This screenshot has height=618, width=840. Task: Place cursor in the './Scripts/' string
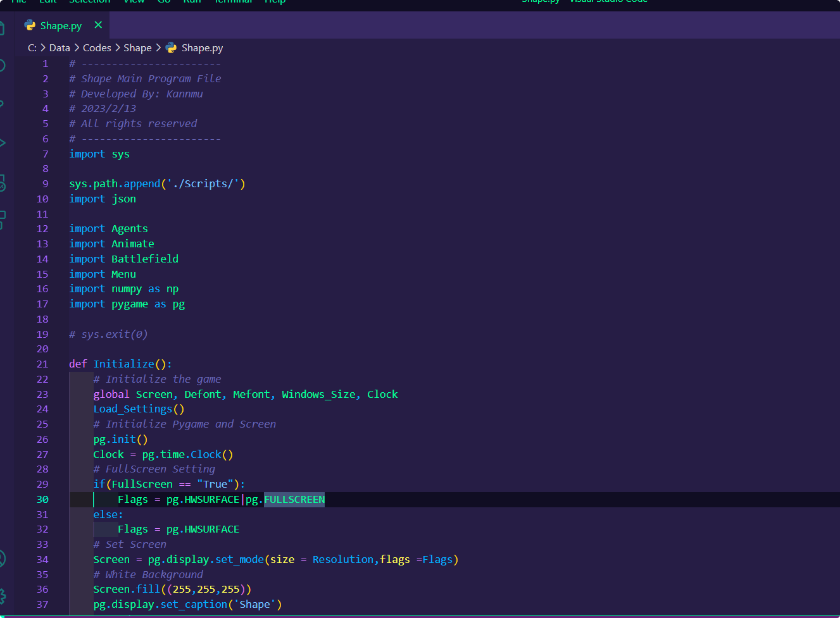point(203,184)
